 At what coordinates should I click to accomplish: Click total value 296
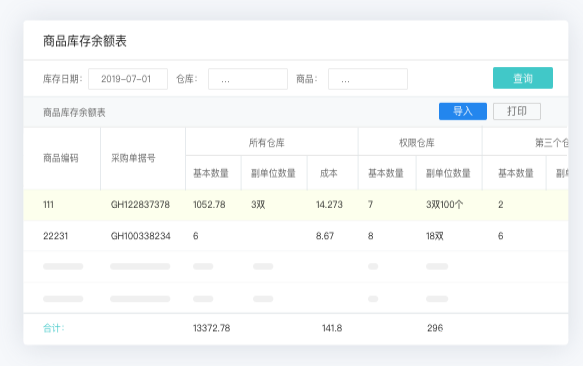coord(435,328)
